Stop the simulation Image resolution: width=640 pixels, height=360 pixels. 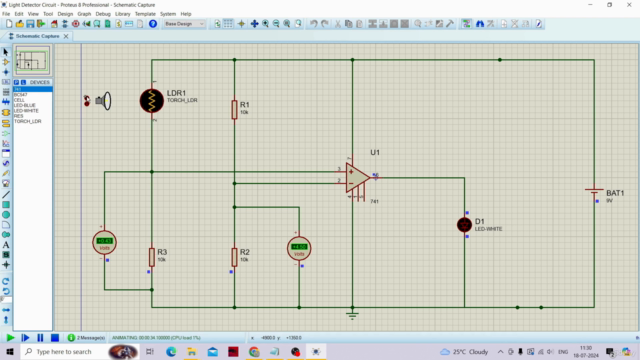pos(55,338)
